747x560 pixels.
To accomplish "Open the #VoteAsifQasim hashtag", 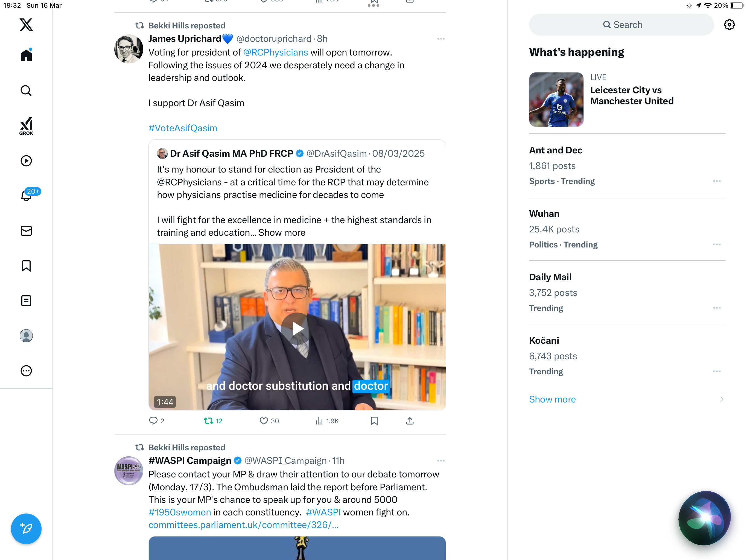I will [x=183, y=128].
